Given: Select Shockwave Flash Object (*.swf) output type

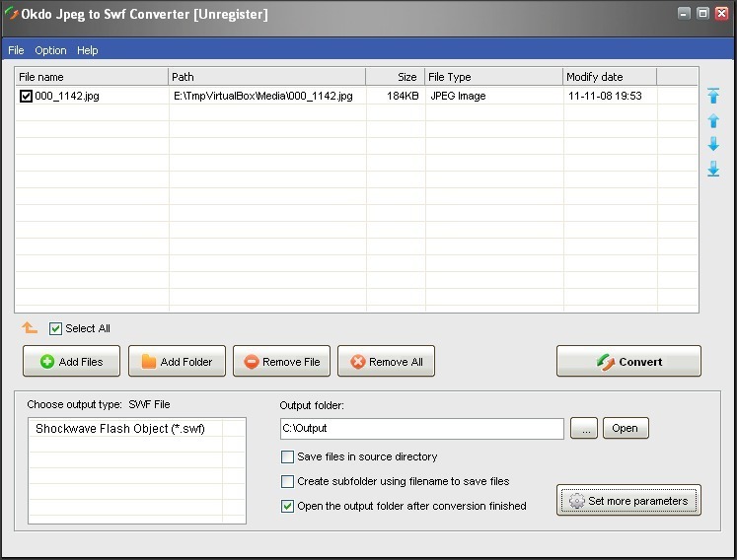Looking at the screenshot, I should (x=120, y=429).
